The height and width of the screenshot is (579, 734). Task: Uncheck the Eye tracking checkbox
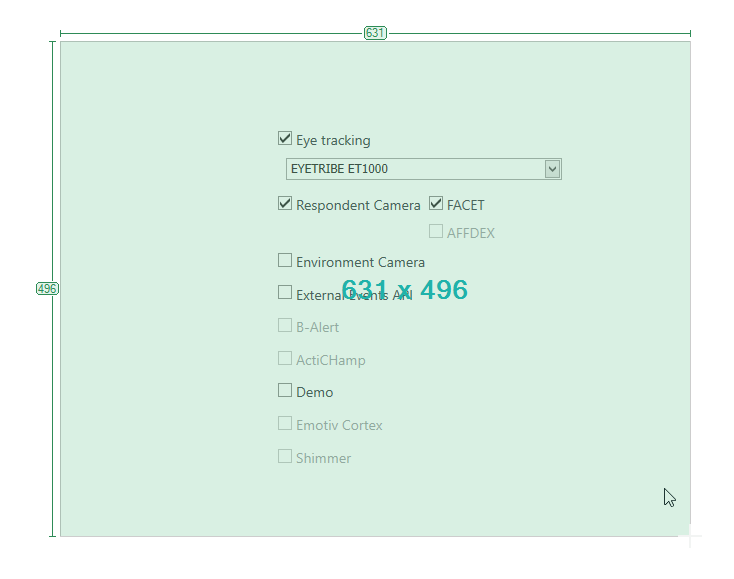285,139
